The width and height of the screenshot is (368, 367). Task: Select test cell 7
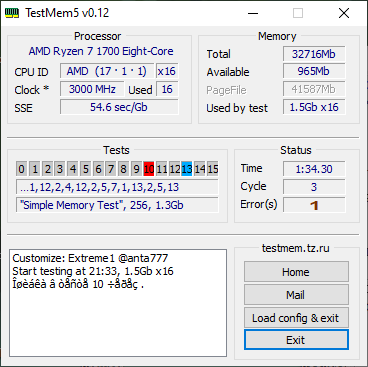111,169
